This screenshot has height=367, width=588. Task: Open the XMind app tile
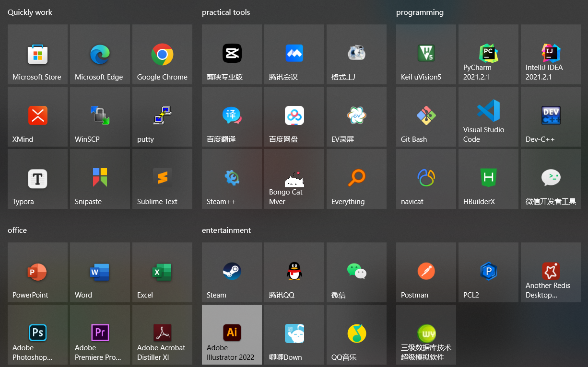(37, 116)
